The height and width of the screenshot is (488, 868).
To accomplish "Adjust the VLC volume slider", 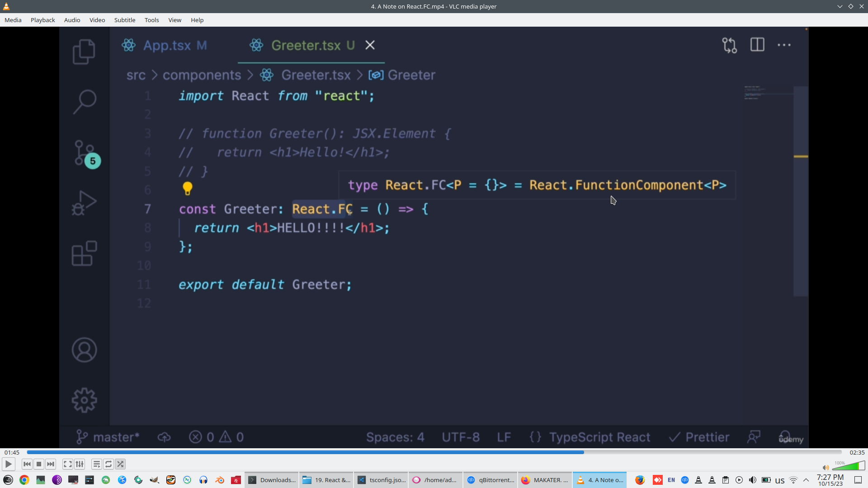I will pos(848,466).
